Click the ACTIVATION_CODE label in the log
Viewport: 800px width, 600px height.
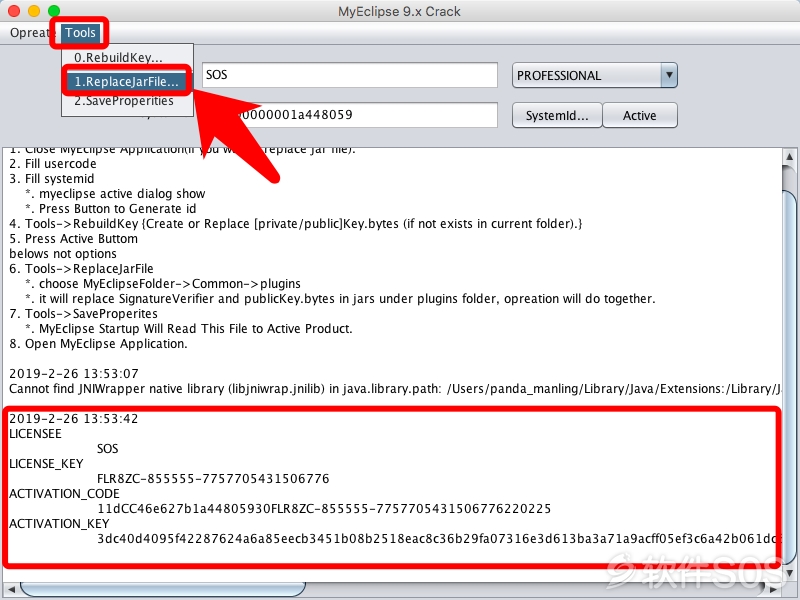(64, 494)
